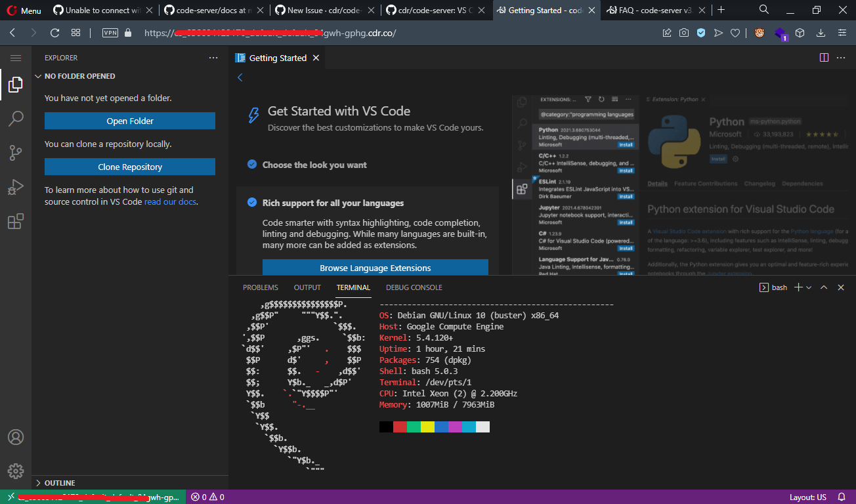Open Layout: US in status bar

[x=808, y=497]
